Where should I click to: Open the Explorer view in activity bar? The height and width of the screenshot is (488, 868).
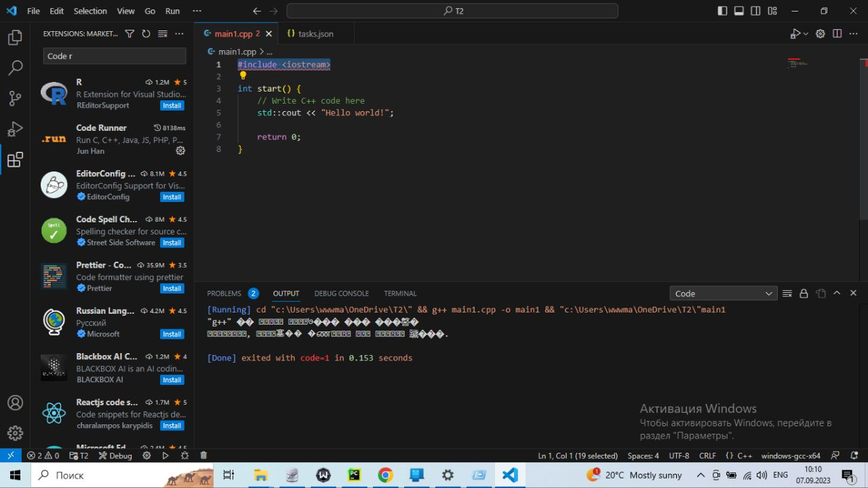click(x=15, y=38)
